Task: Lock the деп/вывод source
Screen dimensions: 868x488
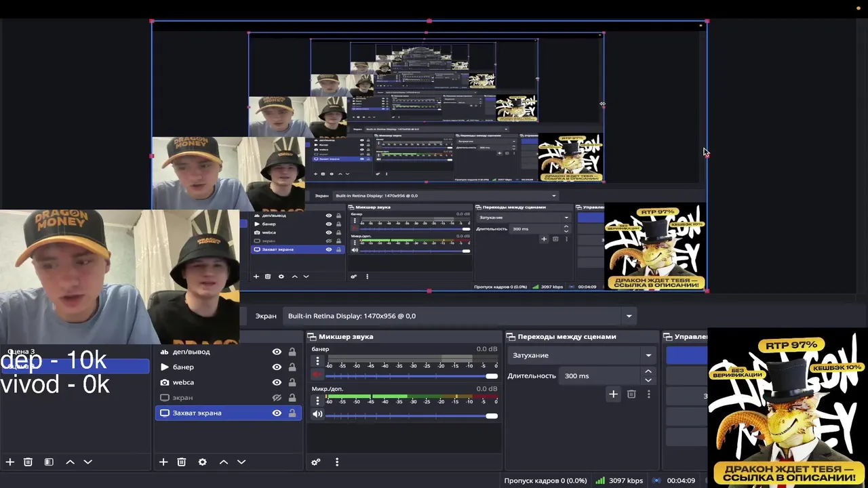Action: point(292,352)
